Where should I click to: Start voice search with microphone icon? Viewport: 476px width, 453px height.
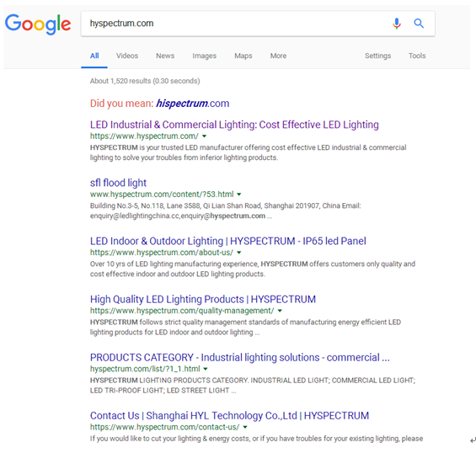click(x=397, y=24)
